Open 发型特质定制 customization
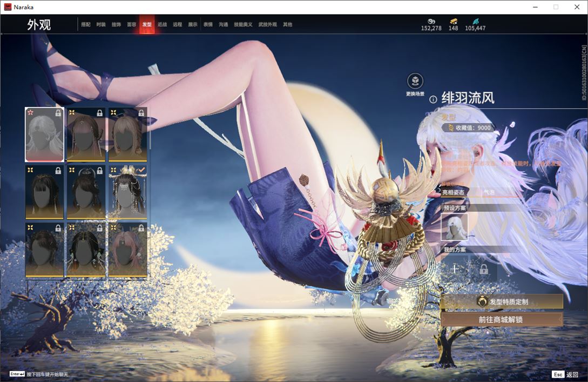The width and height of the screenshot is (588, 382). (502, 301)
